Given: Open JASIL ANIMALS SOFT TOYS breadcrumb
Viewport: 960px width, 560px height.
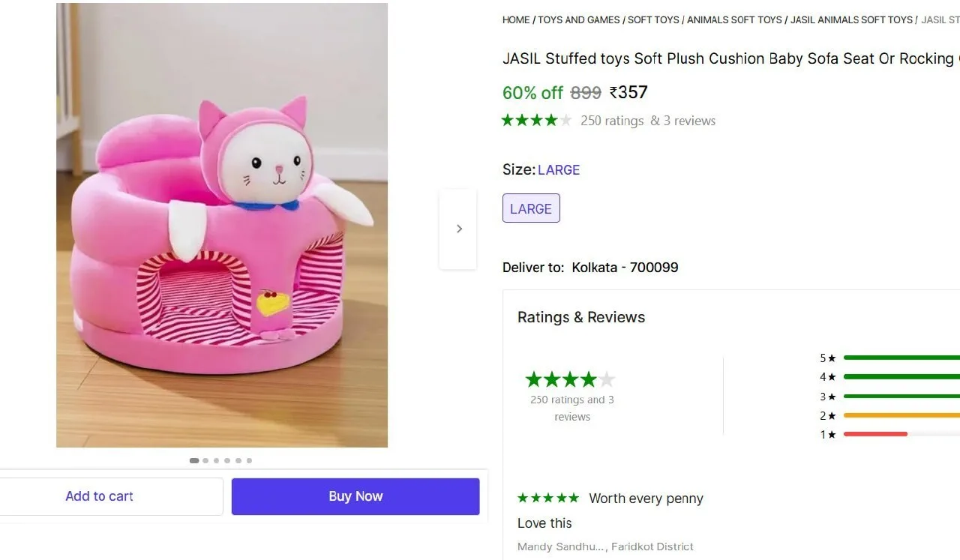Looking at the screenshot, I should 851,20.
